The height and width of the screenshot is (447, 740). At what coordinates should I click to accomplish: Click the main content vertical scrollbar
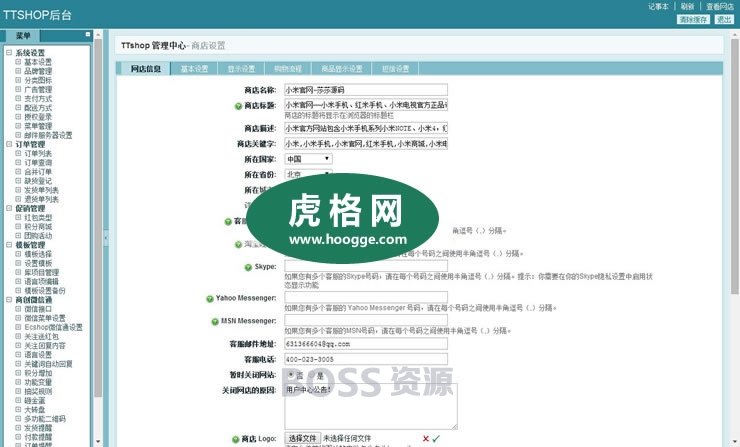point(735,165)
